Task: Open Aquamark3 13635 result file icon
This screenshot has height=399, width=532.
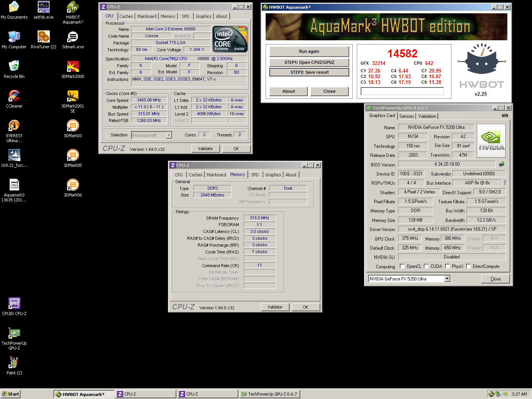Action: click(14, 191)
